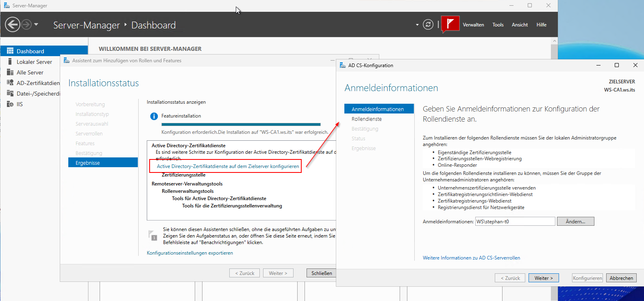Click the Server-Manager app icon in title bar
This screenshot has height=301, width=644.
[x=7, y=5]
